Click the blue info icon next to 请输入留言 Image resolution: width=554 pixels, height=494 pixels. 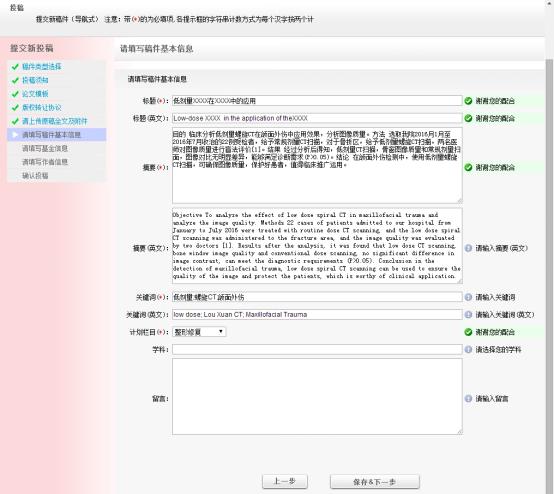point(468,399)
